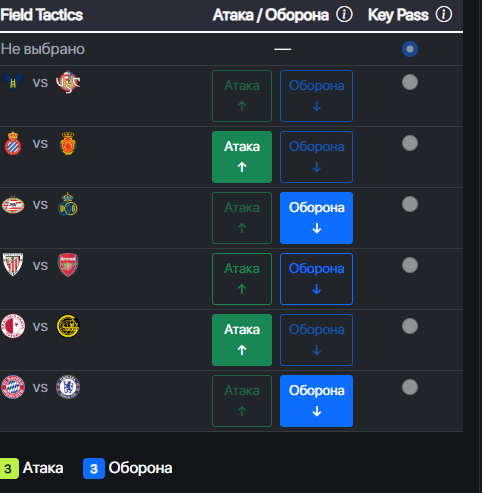Select the Не выбрано Key Pass radio button
482x493 pixels.
410,49
